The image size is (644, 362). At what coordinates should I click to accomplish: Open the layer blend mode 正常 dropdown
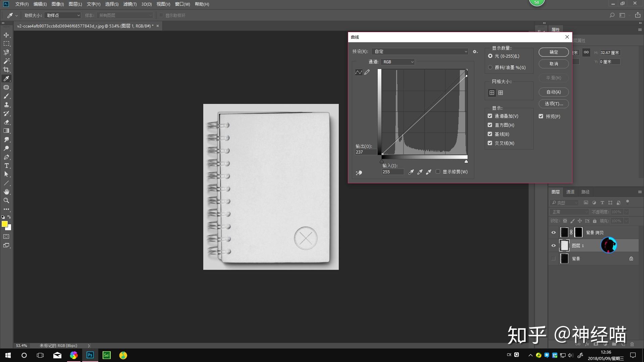tap(569, 212)
